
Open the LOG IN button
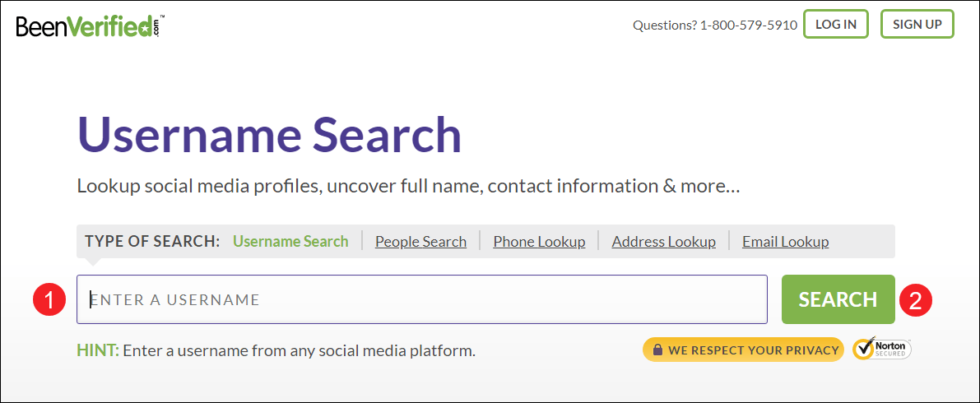click(x=836, y=25)
